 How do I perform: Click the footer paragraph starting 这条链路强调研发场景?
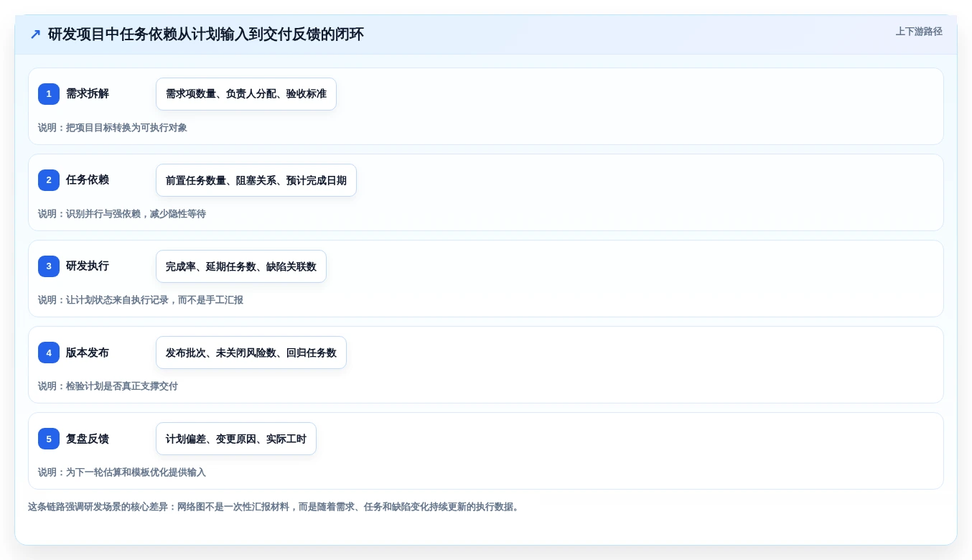275,507
